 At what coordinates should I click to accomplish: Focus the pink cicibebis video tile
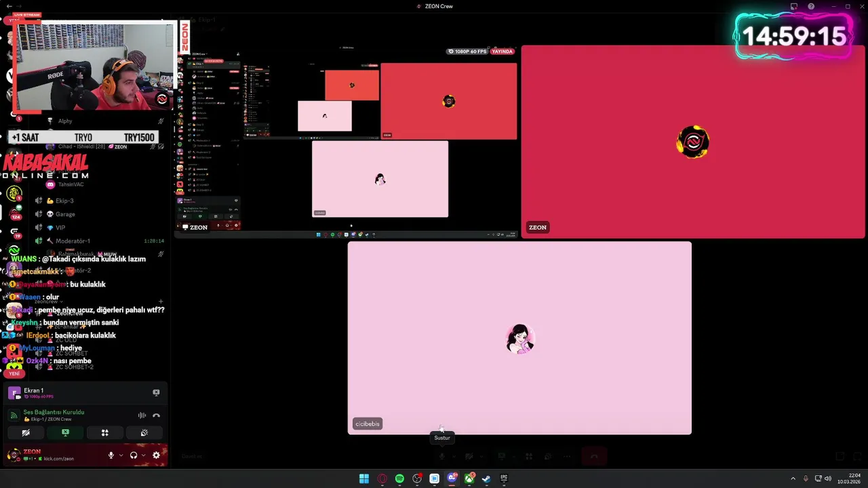pos(519,338)
